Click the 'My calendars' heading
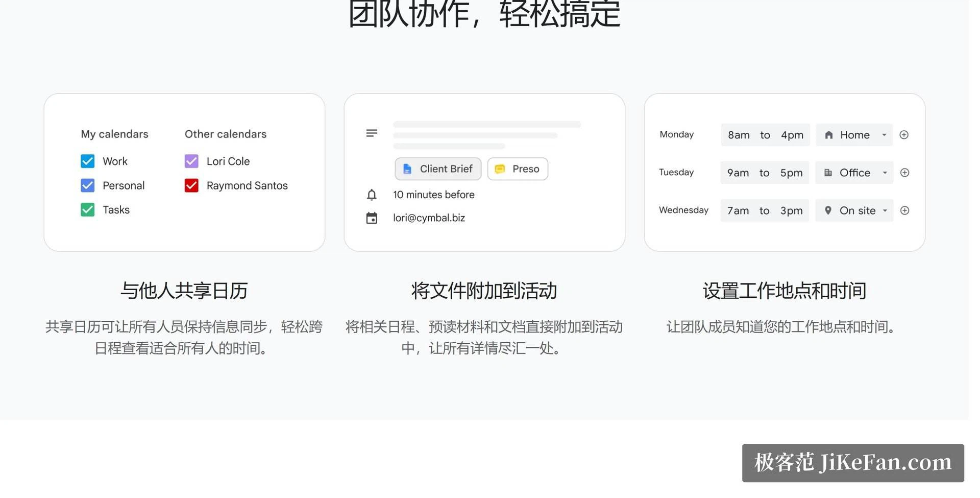The width and height of the screenshot is (980, 498). [x=115, y=134]
